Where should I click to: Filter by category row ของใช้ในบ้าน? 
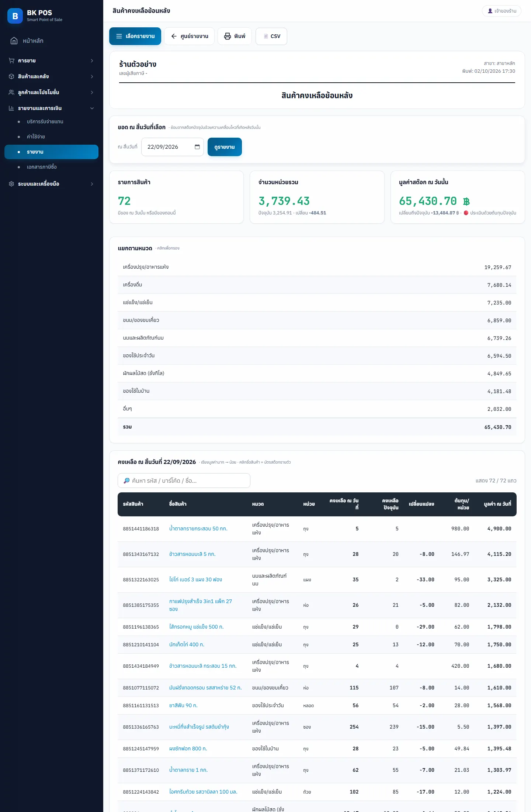pyautogui.click(x=317, y=391)
